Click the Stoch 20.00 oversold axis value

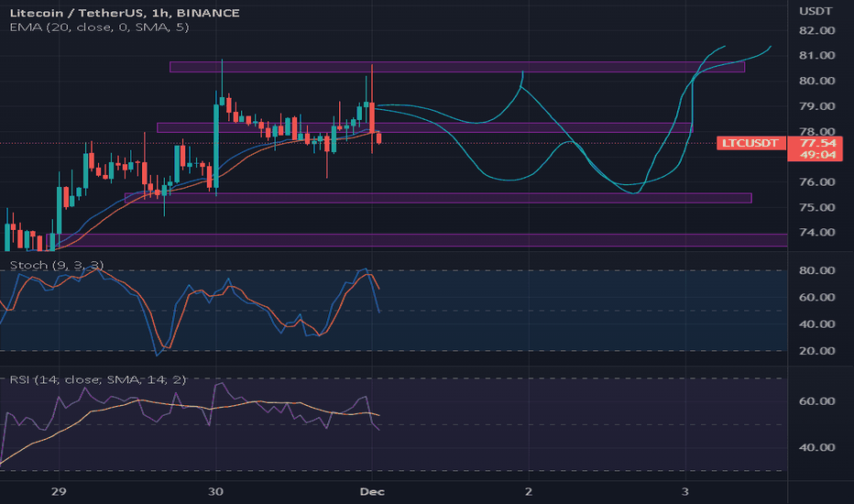tap(817, 351)
